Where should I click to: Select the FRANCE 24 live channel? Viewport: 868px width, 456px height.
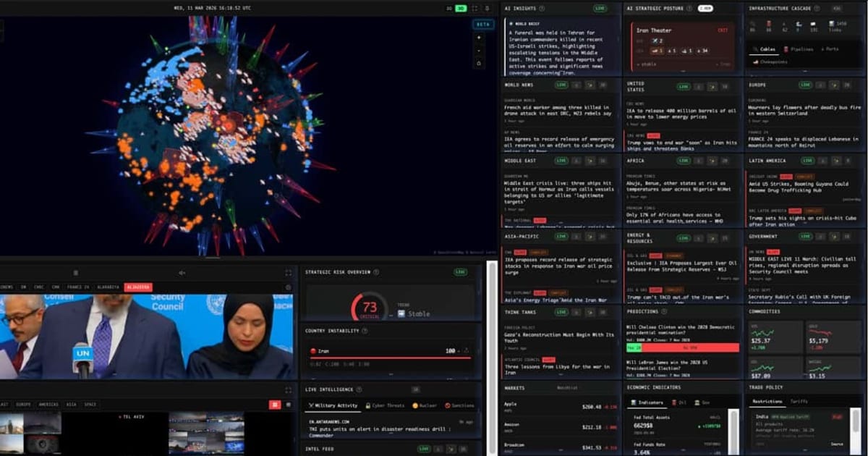pyautogui.click(x=77, y=287)
